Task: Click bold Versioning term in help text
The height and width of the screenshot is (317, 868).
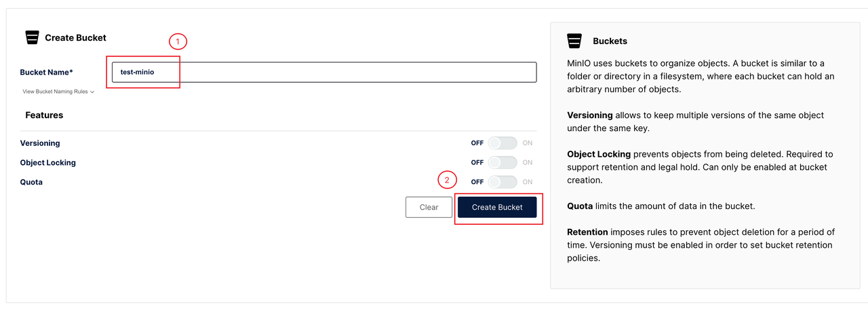Action: tap(590, 115)
